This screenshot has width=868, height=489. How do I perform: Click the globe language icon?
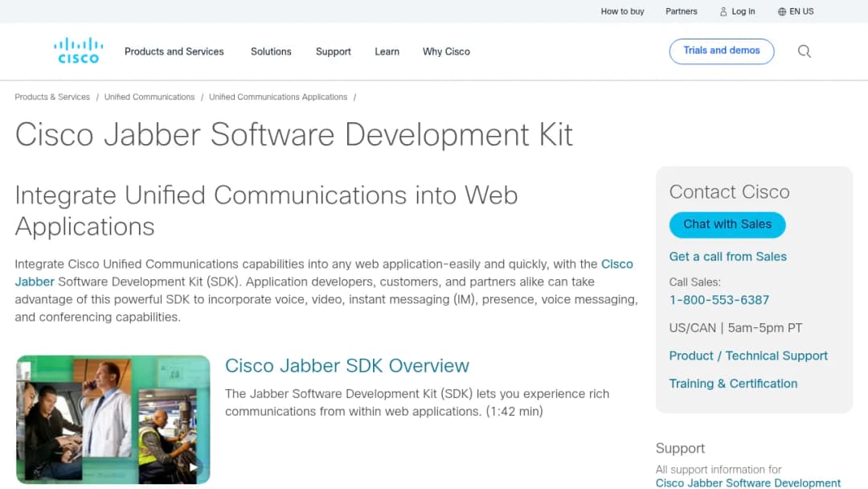(782, 11)
